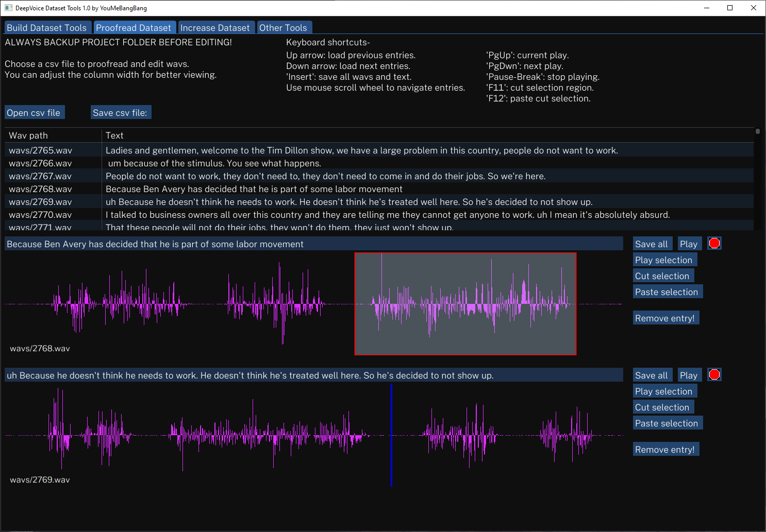This screenshot has width=766, height=532.
Task: Click the red record icon for wavs/2769.wav
Action: click(714, 374)
